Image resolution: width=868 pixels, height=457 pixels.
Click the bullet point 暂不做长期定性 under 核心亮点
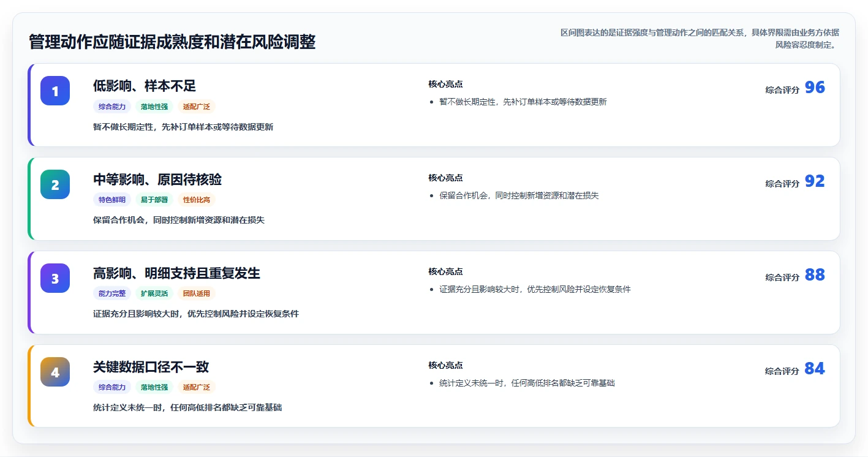coord(523,102)
